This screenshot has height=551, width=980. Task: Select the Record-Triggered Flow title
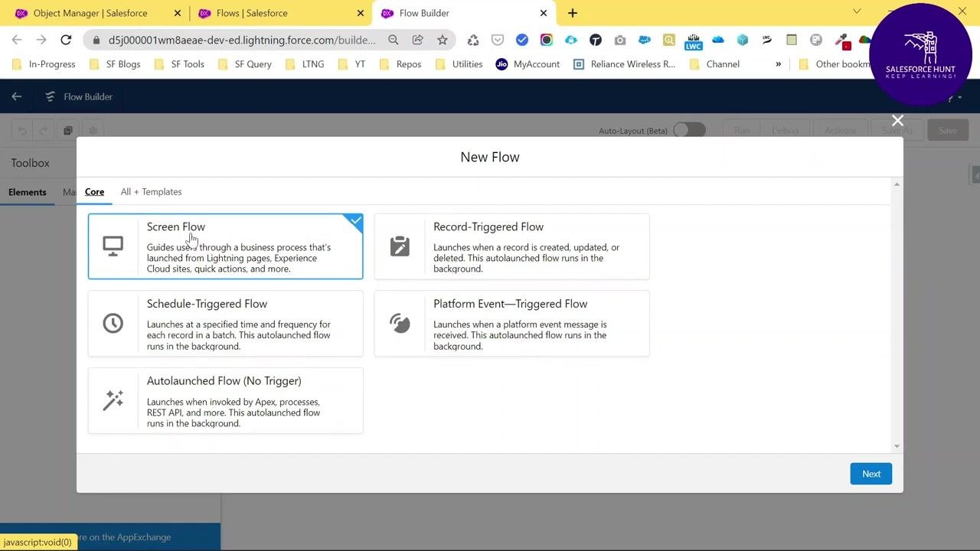click(x=488, y=227)
